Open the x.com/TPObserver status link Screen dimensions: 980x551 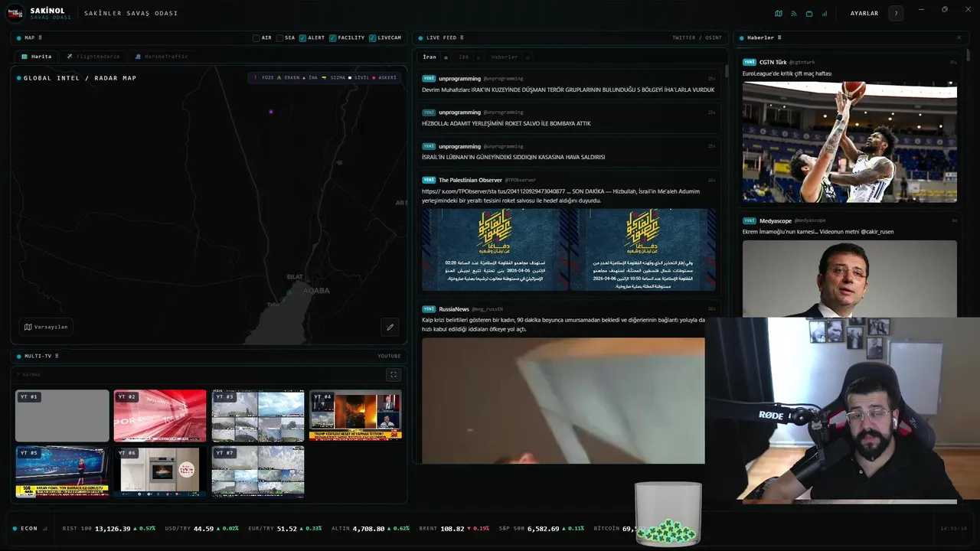[493, 191]
